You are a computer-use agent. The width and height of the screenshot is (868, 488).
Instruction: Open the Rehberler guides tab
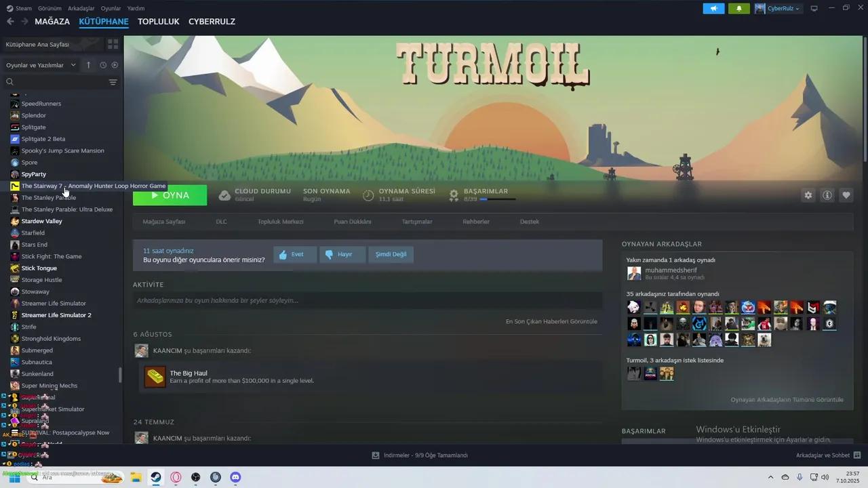point(476,222)
